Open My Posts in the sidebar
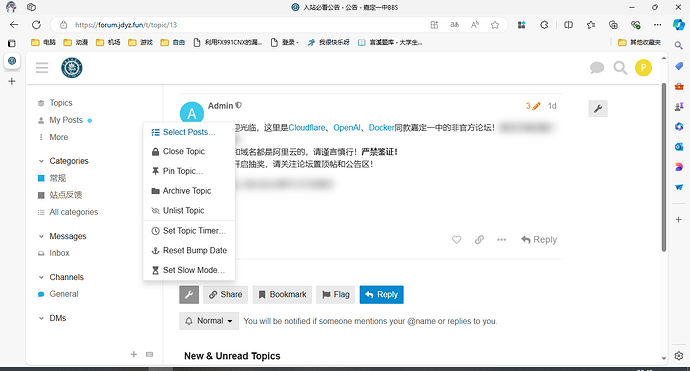Screen dimensions: 690x371 point(66,120)
